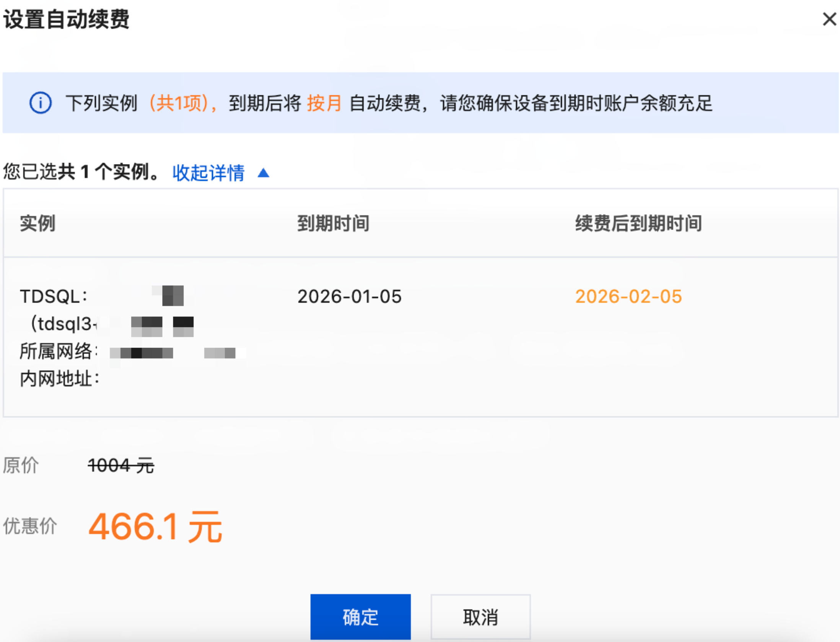Select the orange renewal date 2026-02-05

(628, 297)
